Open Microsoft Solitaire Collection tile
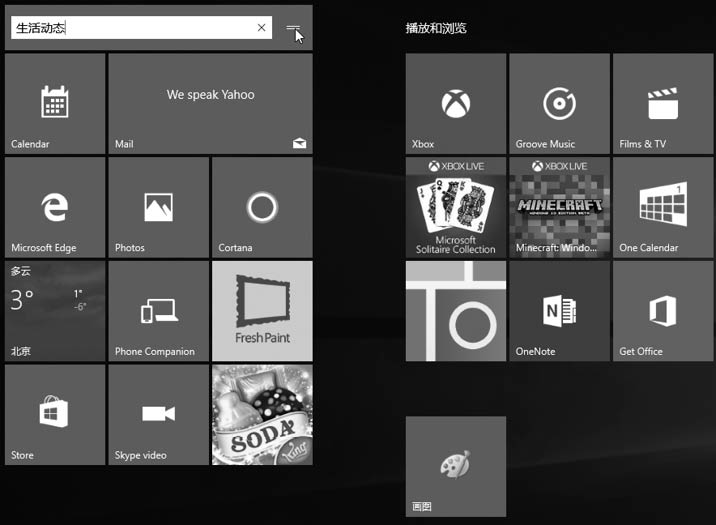 point(456,208)
